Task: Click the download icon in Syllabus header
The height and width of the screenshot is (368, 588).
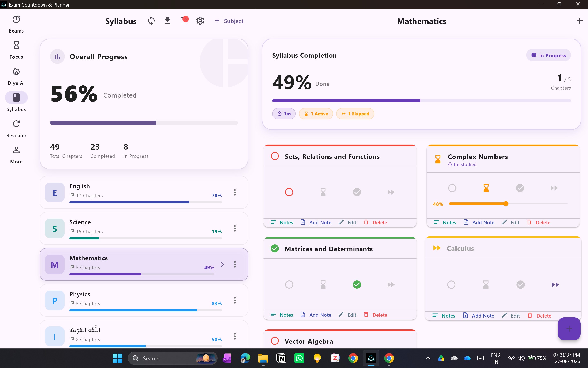Action: point(167,21)
